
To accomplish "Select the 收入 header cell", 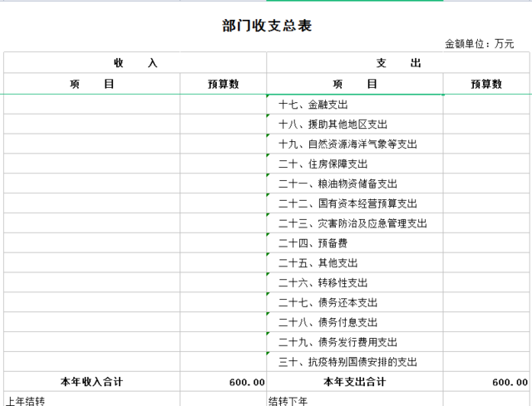I will click(x=135, y=63).
